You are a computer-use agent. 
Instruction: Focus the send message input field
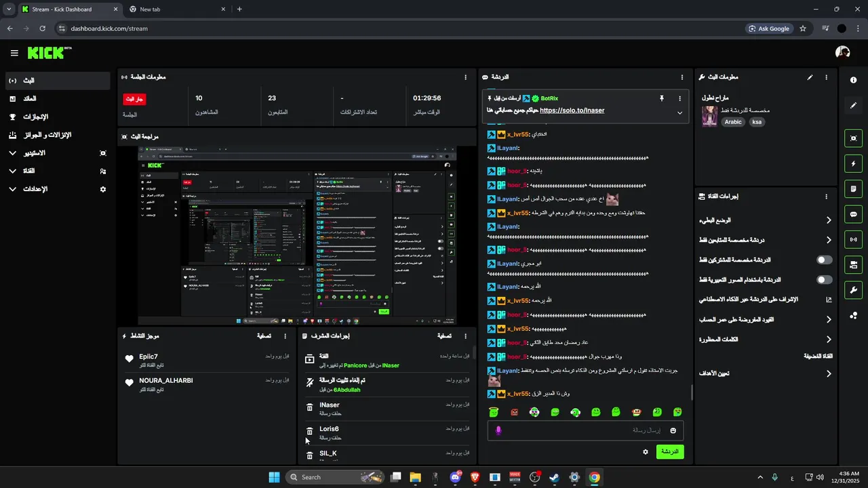(585, 430)
